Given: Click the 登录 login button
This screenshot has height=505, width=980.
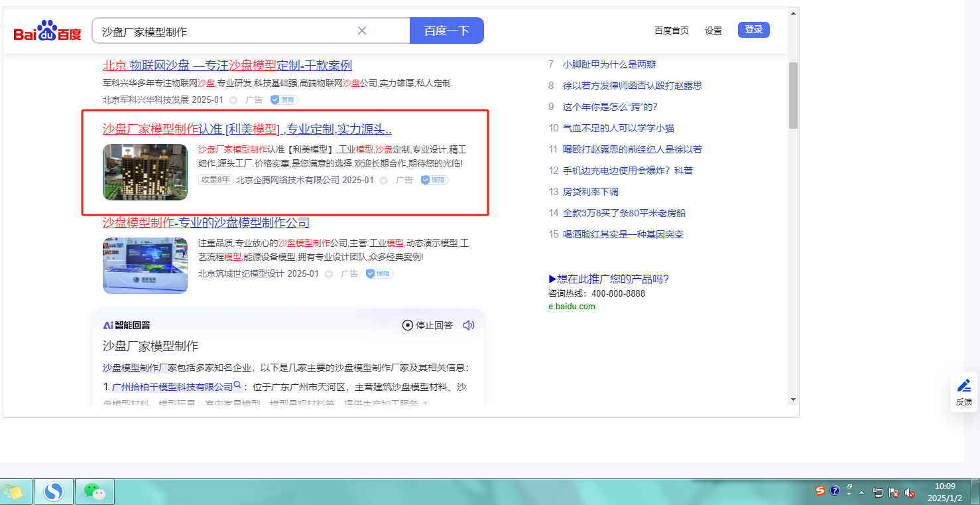Looking at the screenshot, I should (753, 30).
